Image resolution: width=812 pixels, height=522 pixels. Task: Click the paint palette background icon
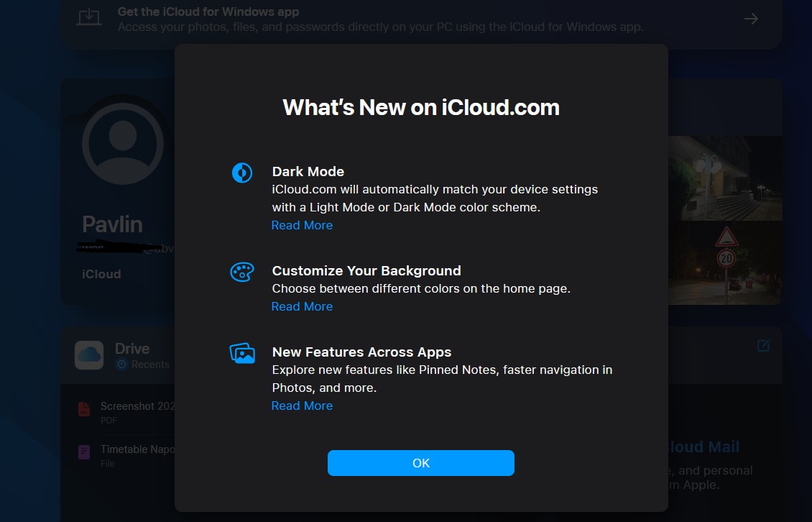click(x=242, y=272)
